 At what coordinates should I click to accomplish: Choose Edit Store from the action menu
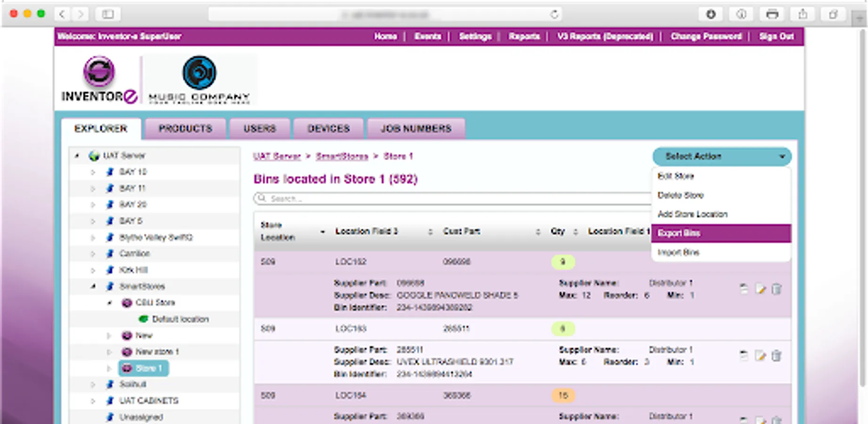(721, 176)
